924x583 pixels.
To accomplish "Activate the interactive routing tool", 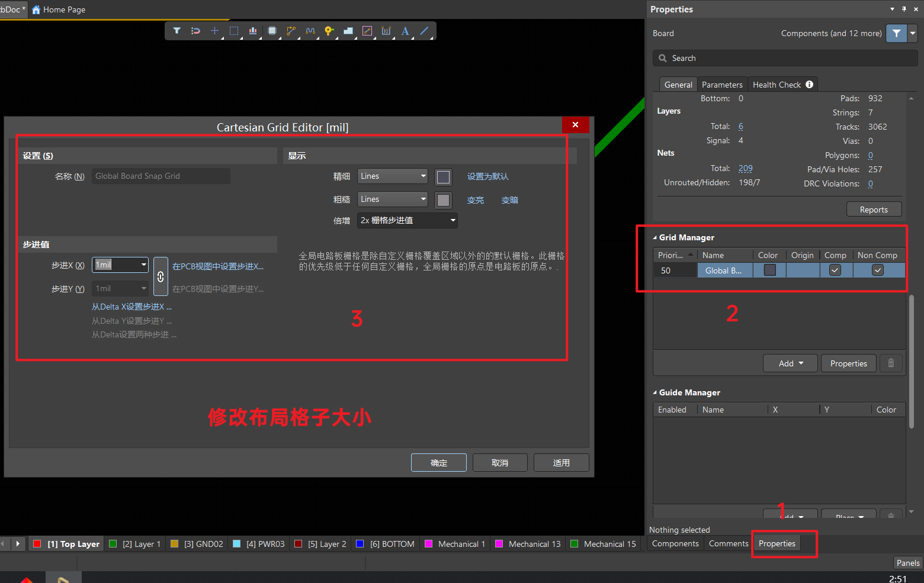I will [x=291, y=31].
